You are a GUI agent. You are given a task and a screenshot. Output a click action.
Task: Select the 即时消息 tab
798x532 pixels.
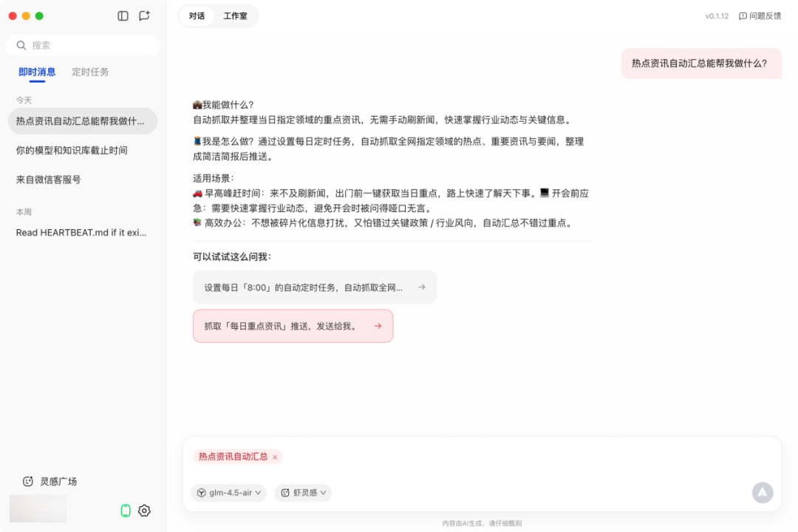(37, 72)
